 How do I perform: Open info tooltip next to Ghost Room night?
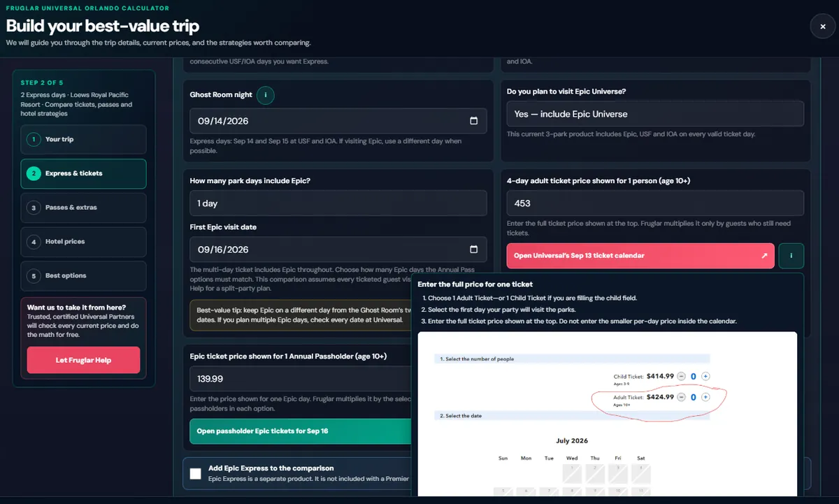(x=266, y=94)
